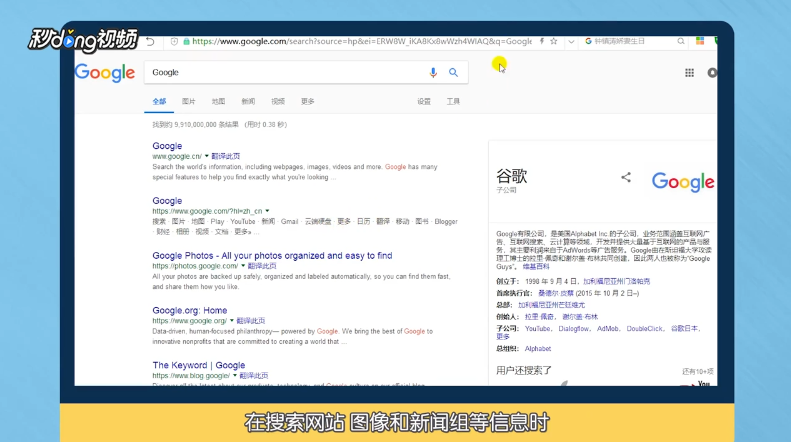Open the Google apps grid menu
The height and width of the screenshot is (442, 791).
(x=689, y=73)
